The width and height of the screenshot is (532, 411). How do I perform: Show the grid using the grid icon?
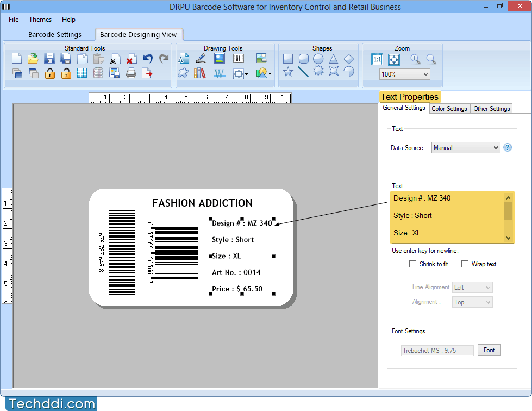tap(82, 73)
